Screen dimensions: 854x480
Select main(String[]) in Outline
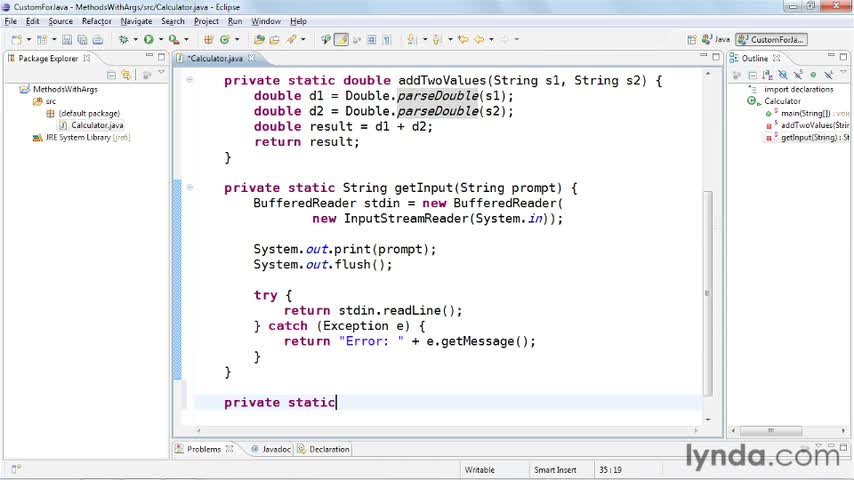pyautogui.click(x=807, y=113)
